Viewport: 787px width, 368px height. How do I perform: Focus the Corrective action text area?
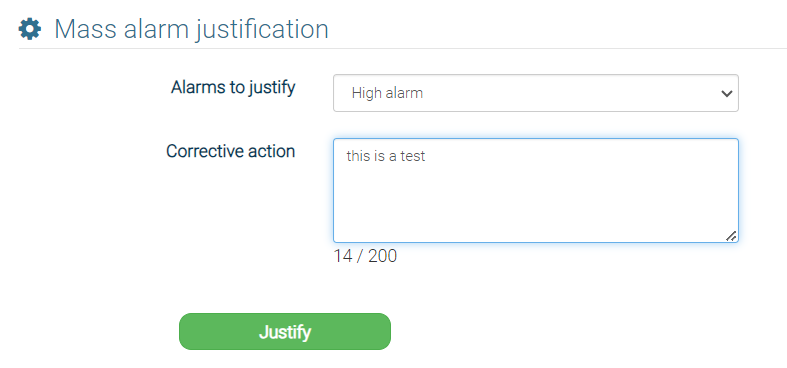tap(536, 190)
